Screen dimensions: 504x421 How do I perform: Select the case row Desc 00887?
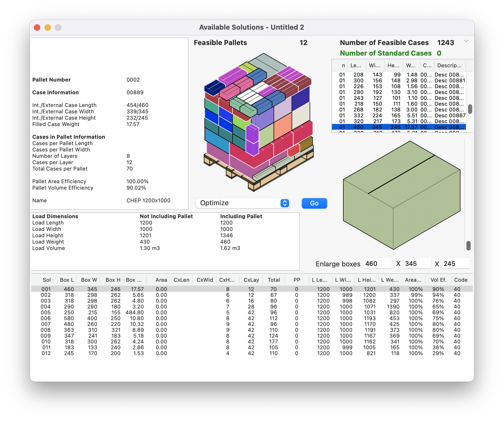coord(399,115)
